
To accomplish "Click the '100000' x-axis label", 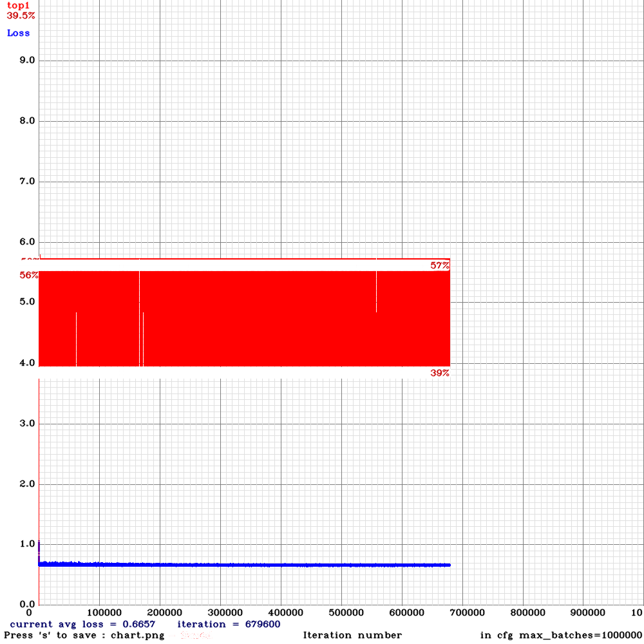I will tap(104, 613).
